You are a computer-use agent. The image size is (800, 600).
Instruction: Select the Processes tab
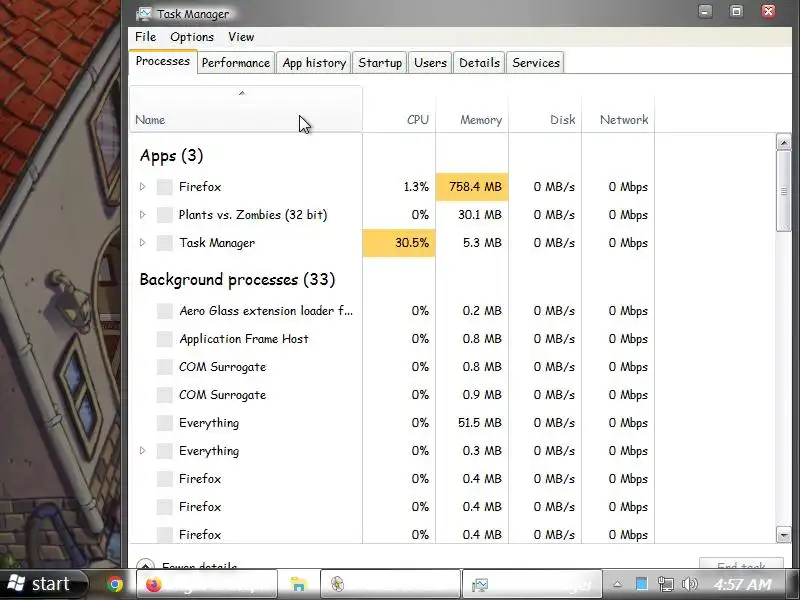point(163,61)
